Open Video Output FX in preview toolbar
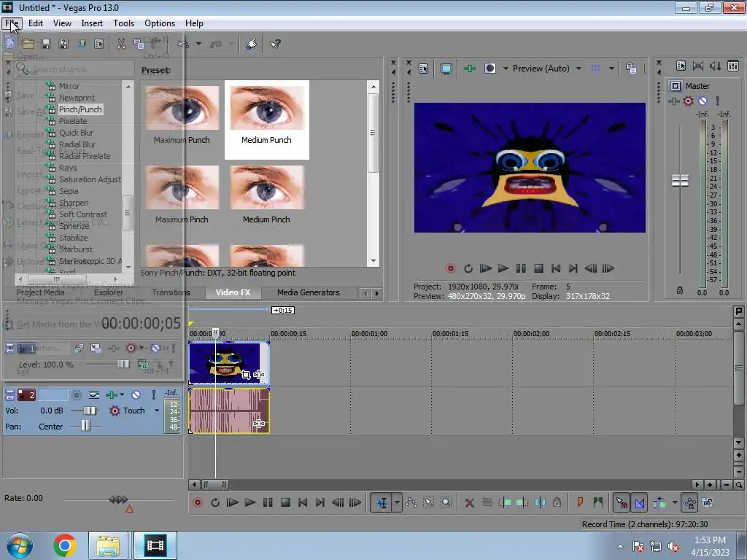Viewport: 747px width, 560px height. pyautogui.click(x=469, y=69)
